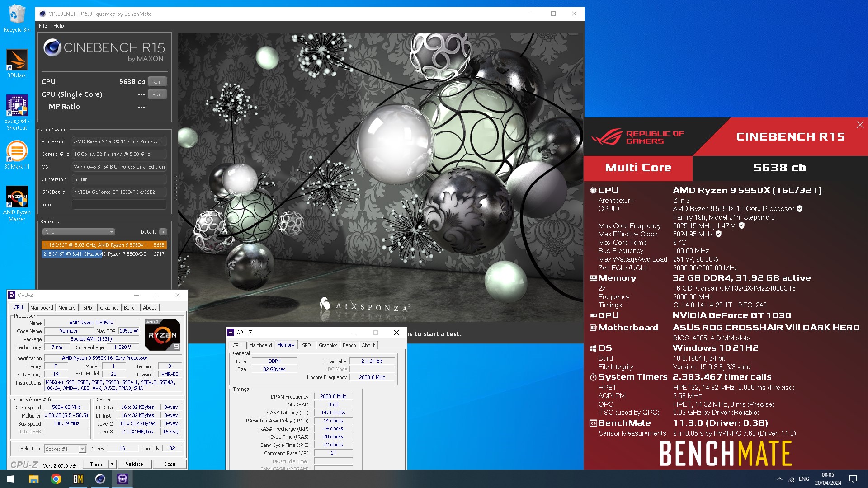Click the Ryzen 9 logo in CPU-Z
Screen dimensions: 868x488
point(162,335)
